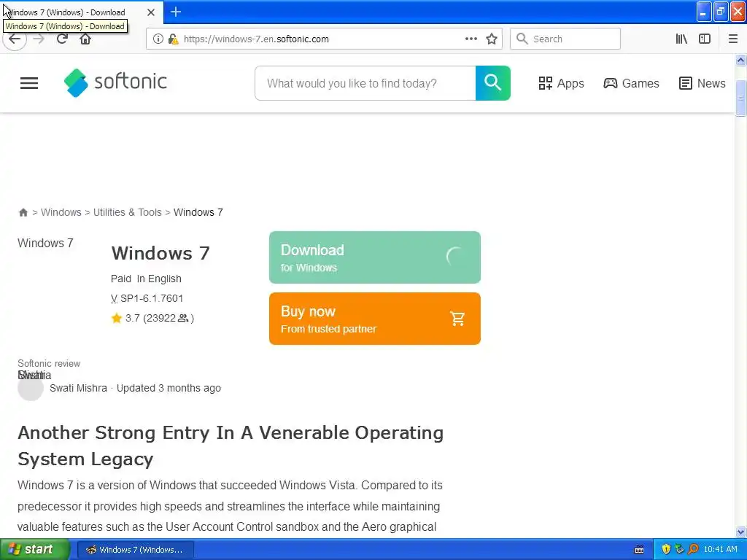Click the page scrollbar up arrow
This screenshot has height=560, width=747.
point(740,60)
